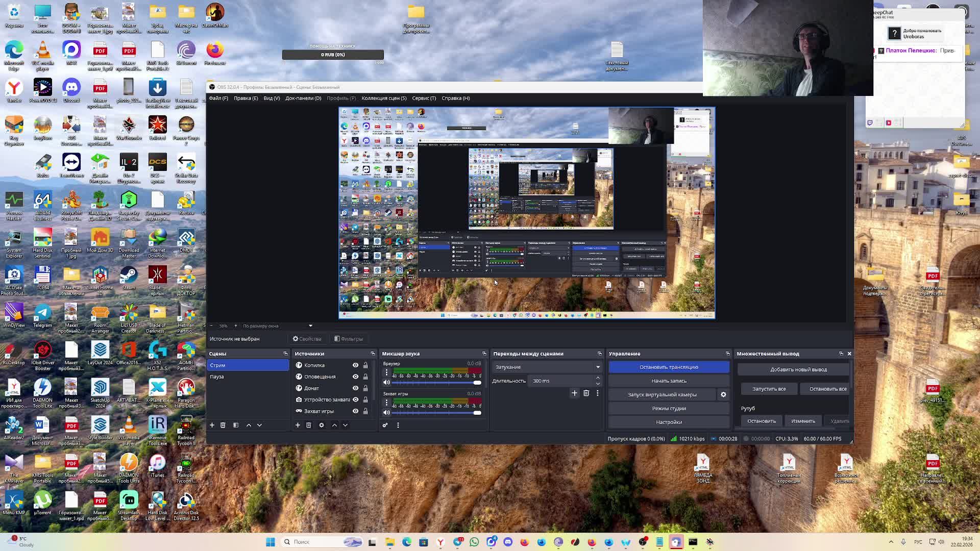This screenshot has width=980, height=551.
Task: Toggle visibility of Донат source
Action: point(355,388)
